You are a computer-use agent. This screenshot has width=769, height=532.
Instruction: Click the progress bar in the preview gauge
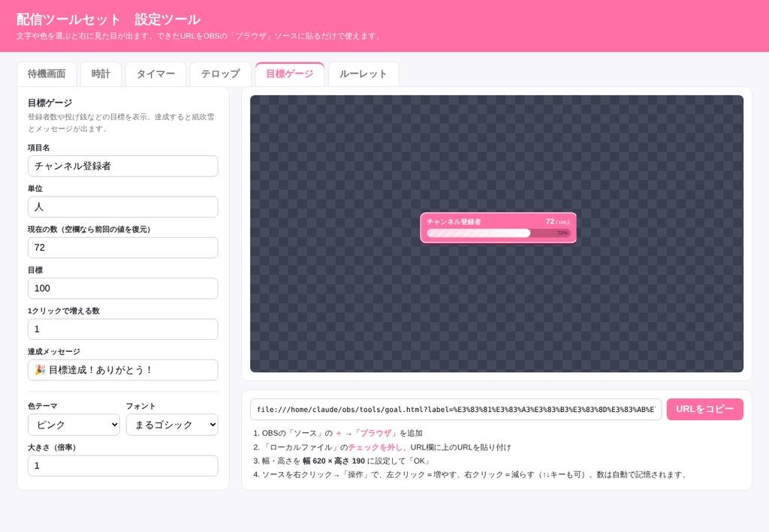[x=499, y=233]
